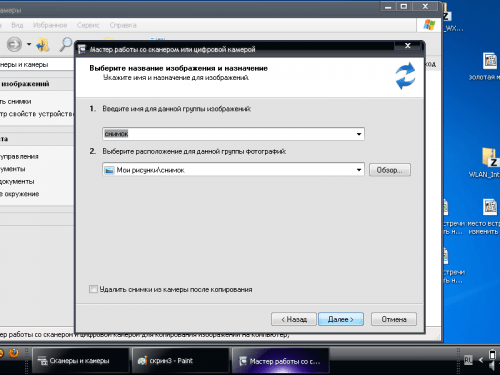Click the pictures folder icon in location field
Viewport: 500px width, 375px height.
click(x=109, y=170)
